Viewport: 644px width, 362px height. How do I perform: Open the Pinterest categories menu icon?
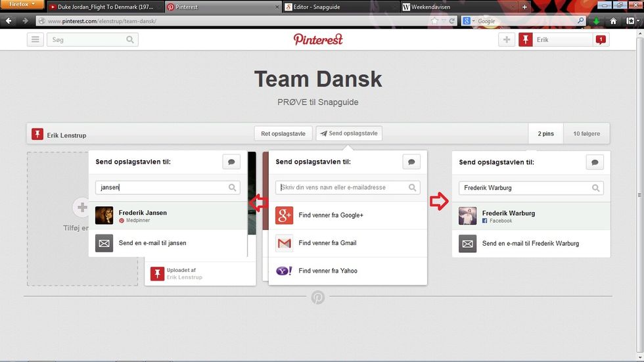point(35,40)
